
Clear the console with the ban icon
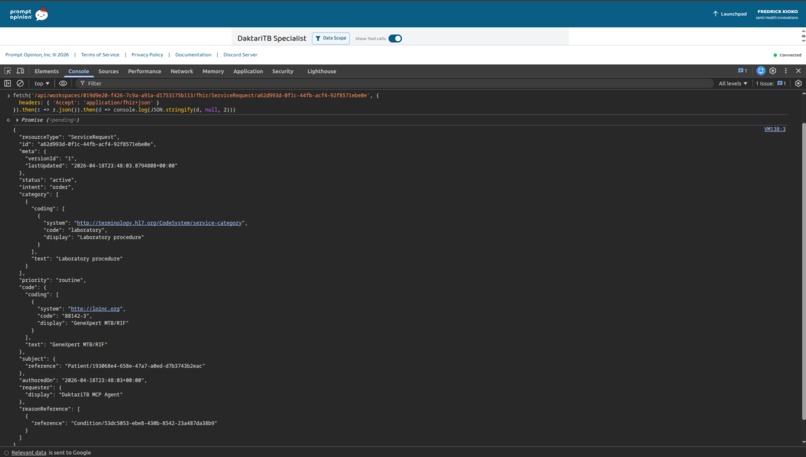[x=20, y=83]
